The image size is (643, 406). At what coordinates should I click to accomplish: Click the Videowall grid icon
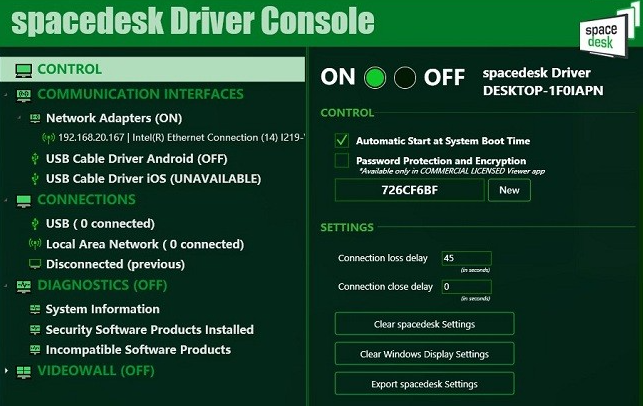[24, 372]
